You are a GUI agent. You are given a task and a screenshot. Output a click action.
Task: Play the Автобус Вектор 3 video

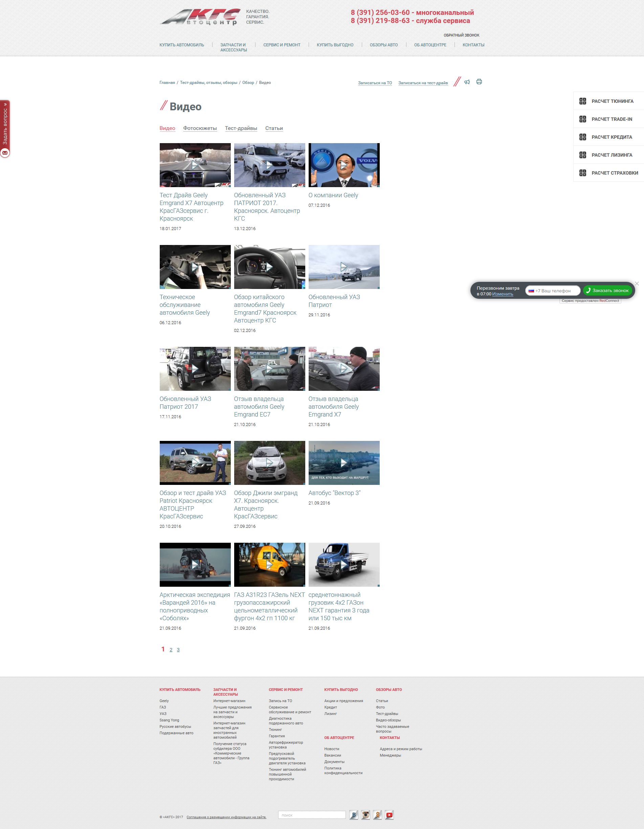coord(343,463)
